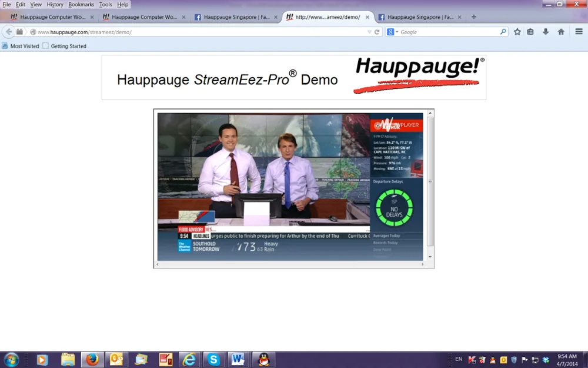This screenshot has width=588, height=368.
Task: Bookmark this page using the star icon
Action: pyautogui.click(x=516, y=31)
